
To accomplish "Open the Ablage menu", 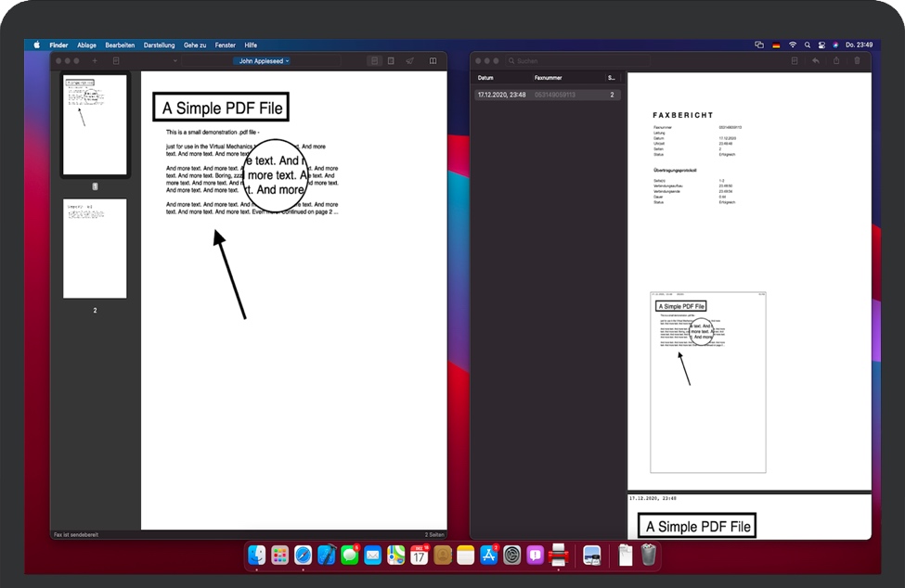I will 86,45.
